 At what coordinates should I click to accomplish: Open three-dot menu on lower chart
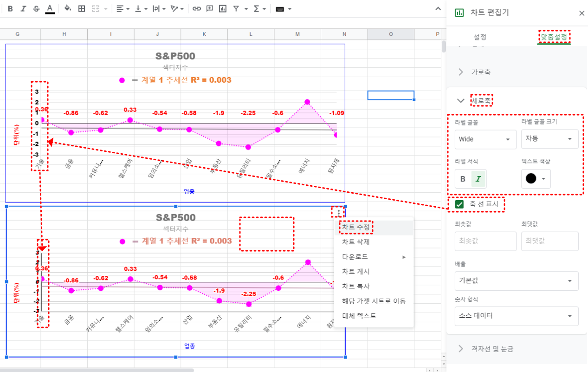coord(339,212)
